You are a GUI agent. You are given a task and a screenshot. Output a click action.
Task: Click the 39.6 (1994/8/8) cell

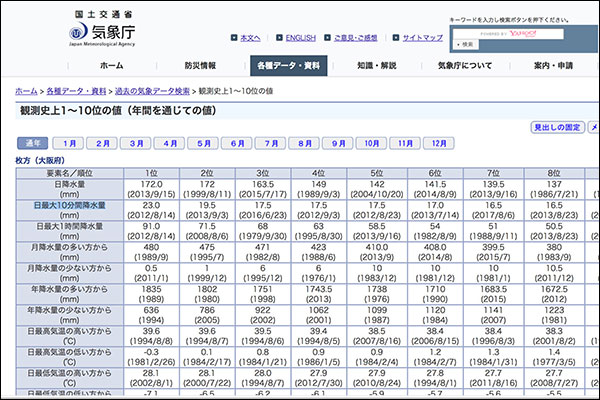click(x=151, y=336)
